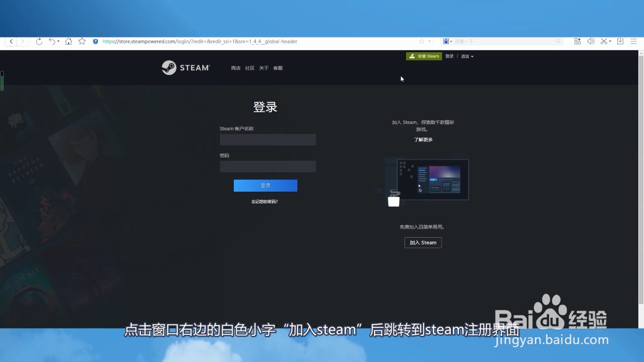This screenshot has height=362, width=644.
Task: Click the Baidu paw search engine icon
Action: (x=446, y=41)
